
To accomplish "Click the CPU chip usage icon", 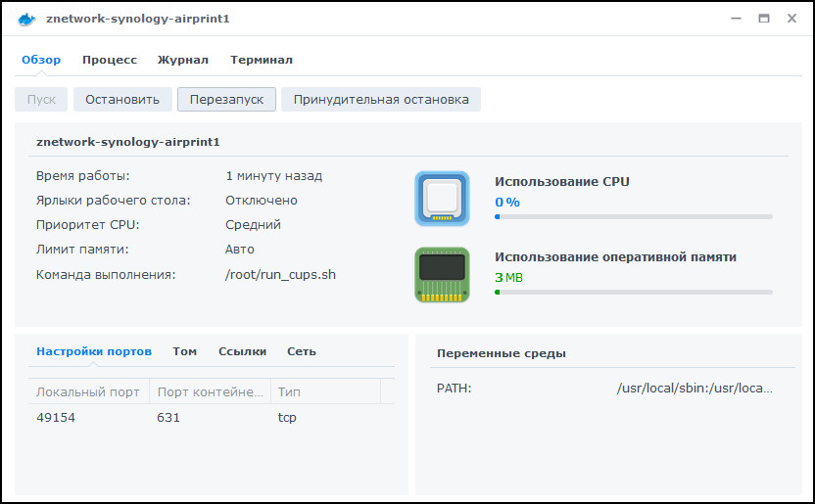I will point(442,199).
